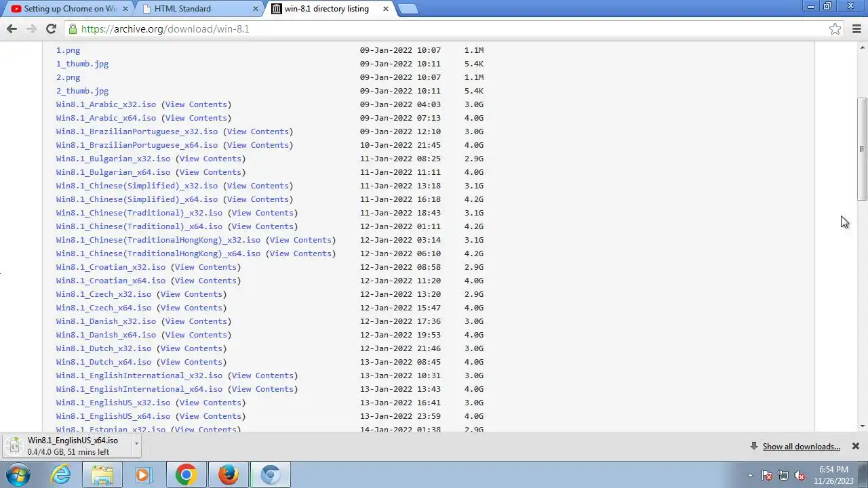View Contents of Win8.1_BrazilianPortuguese_x64.iso
This screenshot has width=868, height=488.
258,145
